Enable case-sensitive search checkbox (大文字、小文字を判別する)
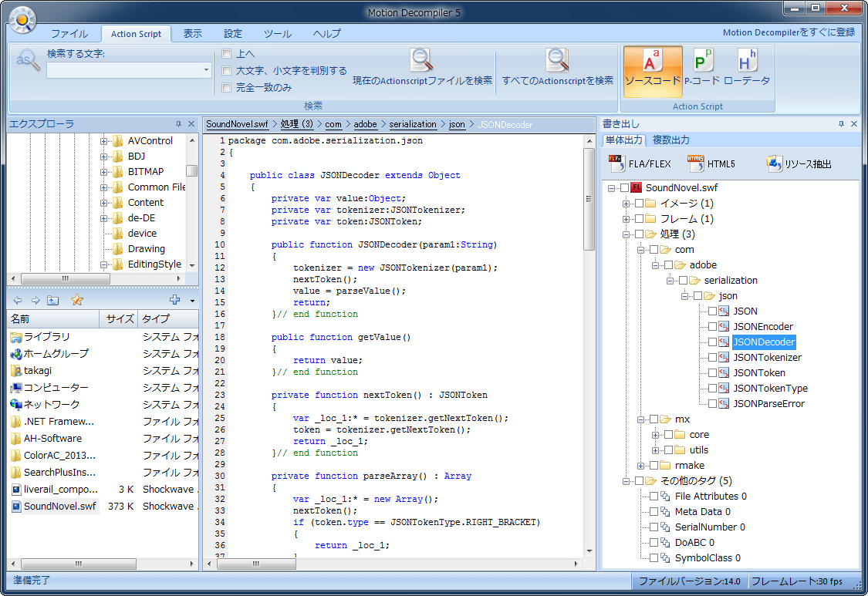The width and height of the screenshot is (868, 596). click(226, 70)
